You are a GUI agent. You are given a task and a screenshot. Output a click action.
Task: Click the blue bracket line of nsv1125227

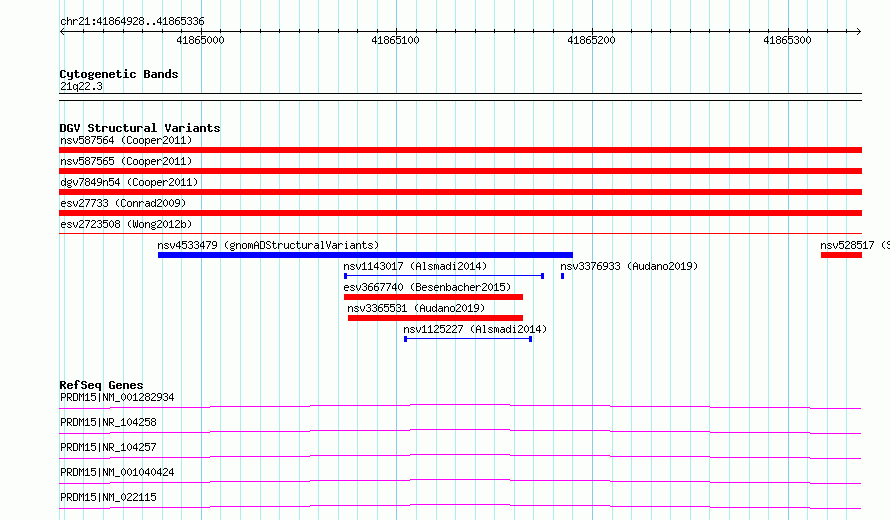(468, 339)
